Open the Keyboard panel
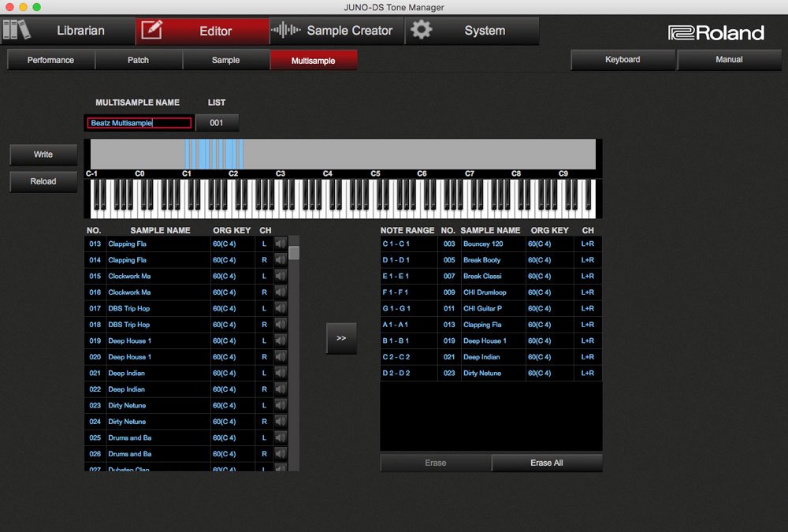The image size is (788, 532). (623, 59)
